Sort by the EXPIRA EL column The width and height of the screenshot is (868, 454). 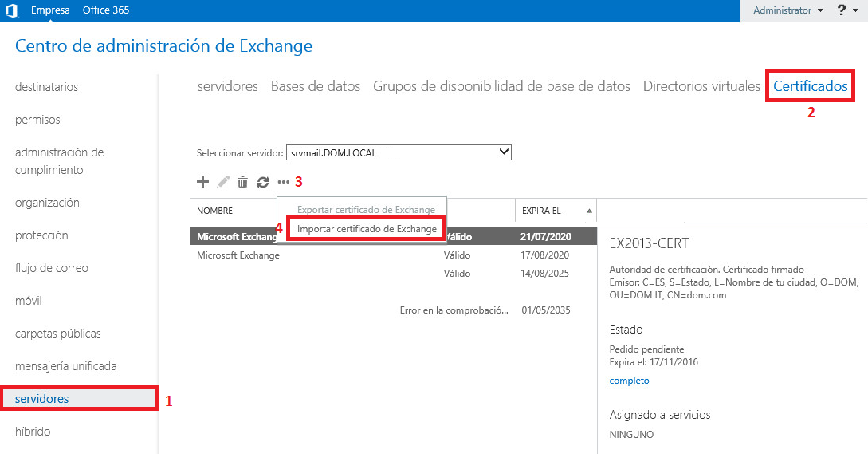[x=556, y=211]
